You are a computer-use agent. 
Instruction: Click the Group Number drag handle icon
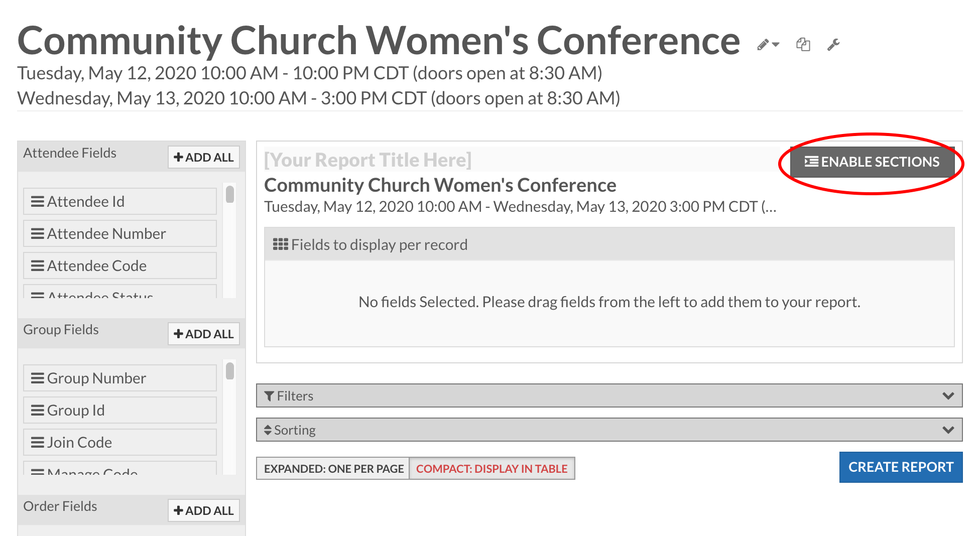[x=38, y=378]
